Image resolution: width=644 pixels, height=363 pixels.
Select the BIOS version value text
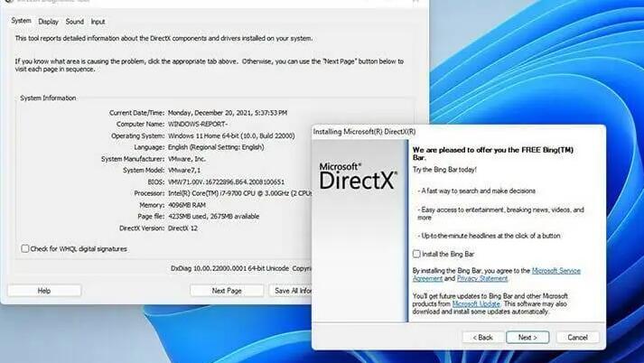[226, 181]
